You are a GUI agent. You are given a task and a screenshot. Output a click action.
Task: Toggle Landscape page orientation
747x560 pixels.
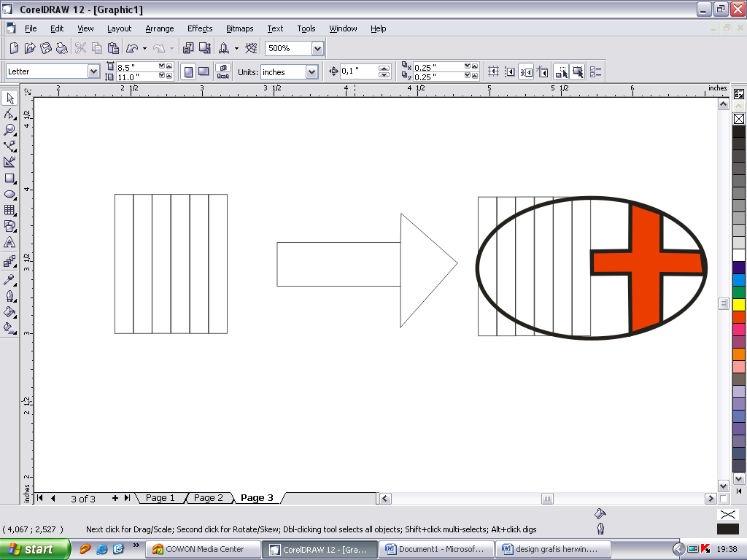pos(204,72)
